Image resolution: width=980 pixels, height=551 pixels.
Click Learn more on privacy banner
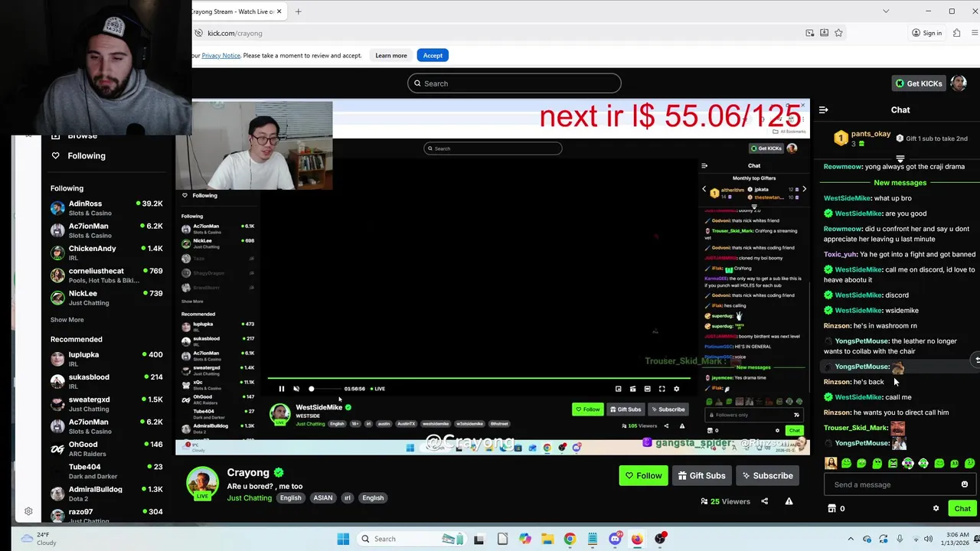(x=391, y=55)
